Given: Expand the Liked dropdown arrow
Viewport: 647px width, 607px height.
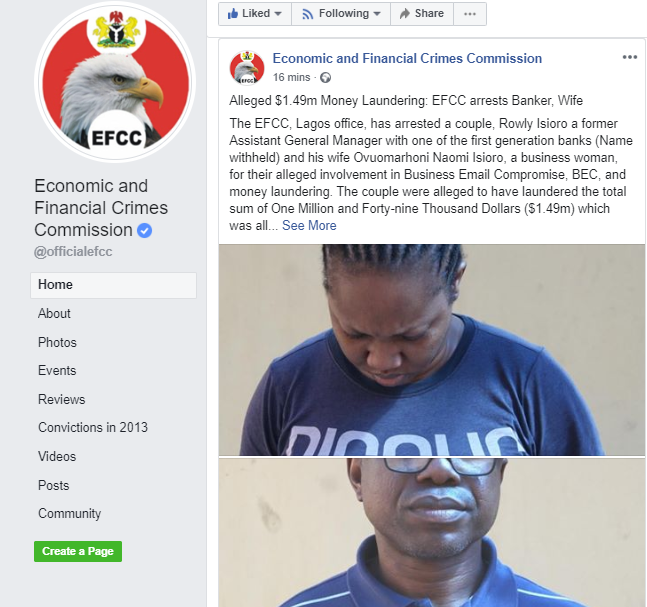Looking at the screenshot, I should [278, 14].
